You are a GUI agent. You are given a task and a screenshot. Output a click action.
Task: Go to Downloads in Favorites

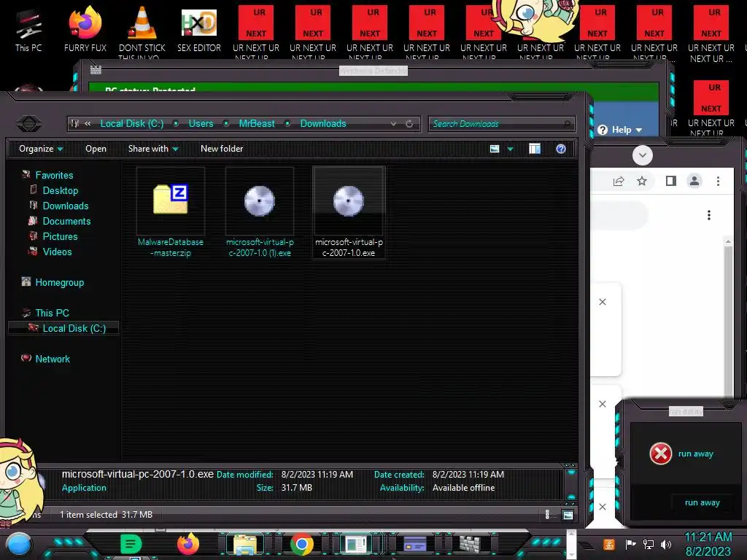(x=66, y=206)
